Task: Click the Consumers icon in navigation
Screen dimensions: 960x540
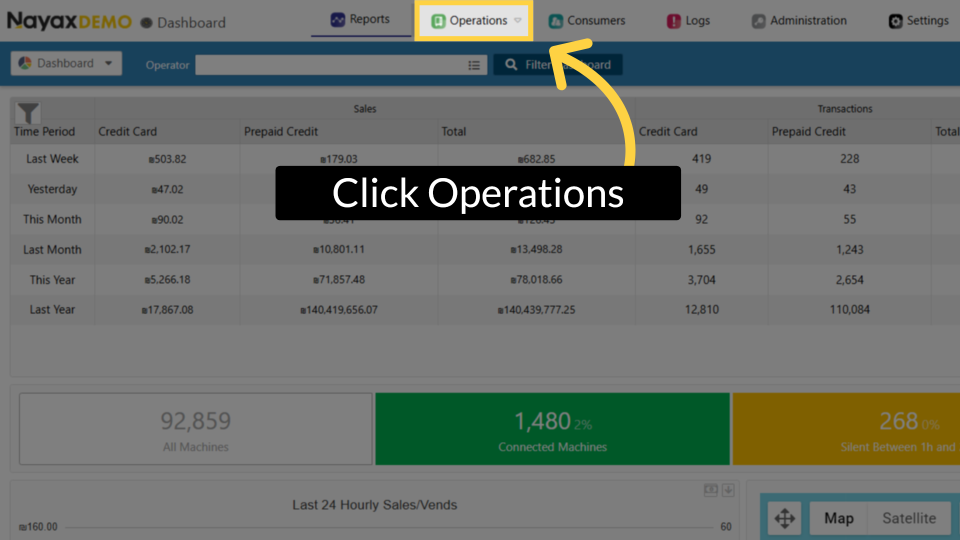Action: point(556,21)
